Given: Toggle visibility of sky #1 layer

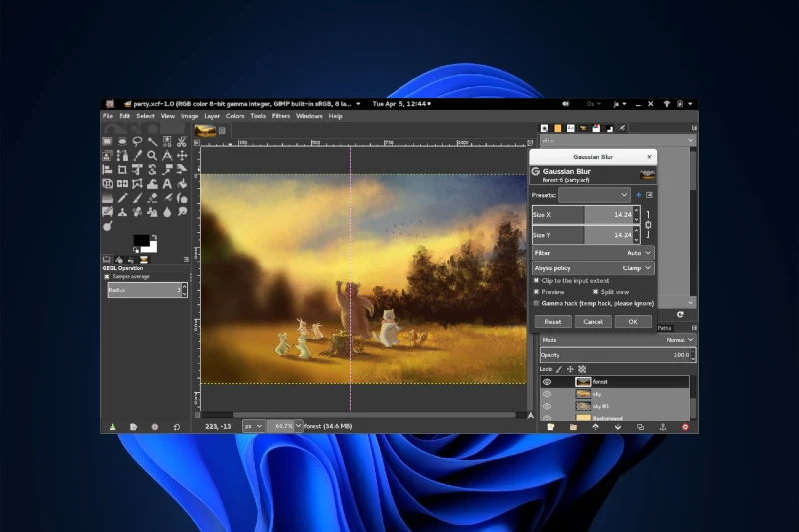Looking at the screenshot, I should pos(547,406).
